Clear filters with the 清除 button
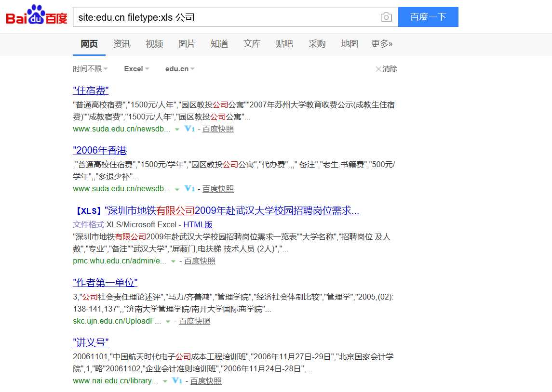The height and width of the screenshot is (392, 552). [386, 69]
